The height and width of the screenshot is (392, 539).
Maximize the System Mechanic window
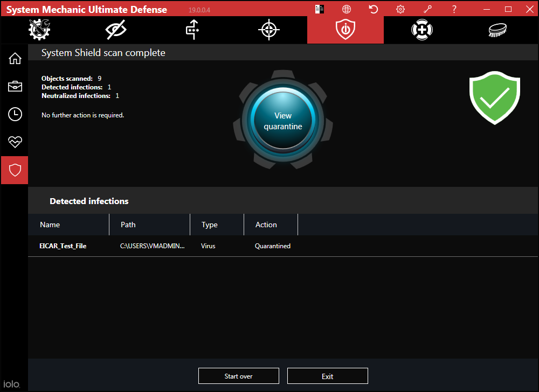click(508, 9)
